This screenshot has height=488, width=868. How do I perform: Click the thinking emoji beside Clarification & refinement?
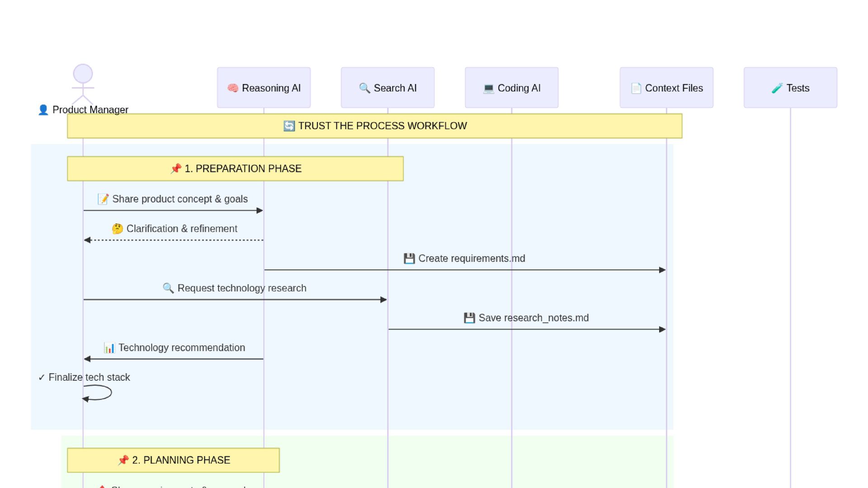[118, 229]
